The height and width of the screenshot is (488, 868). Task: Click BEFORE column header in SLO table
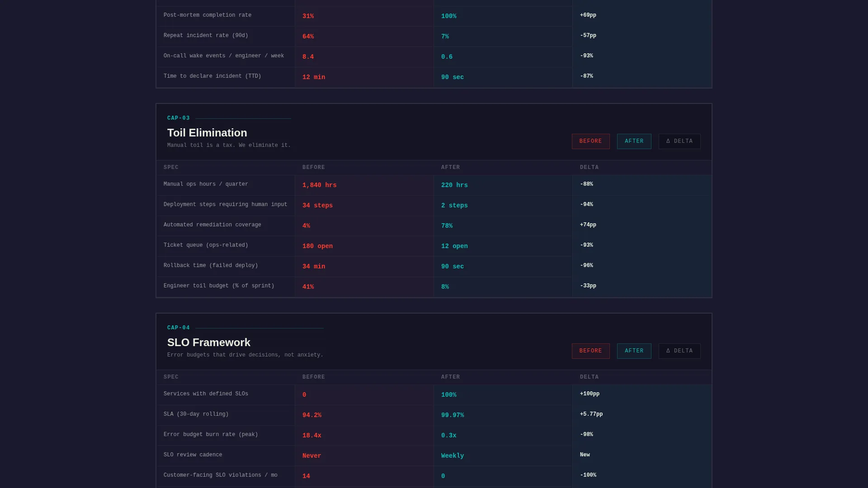tap(314, 377)
